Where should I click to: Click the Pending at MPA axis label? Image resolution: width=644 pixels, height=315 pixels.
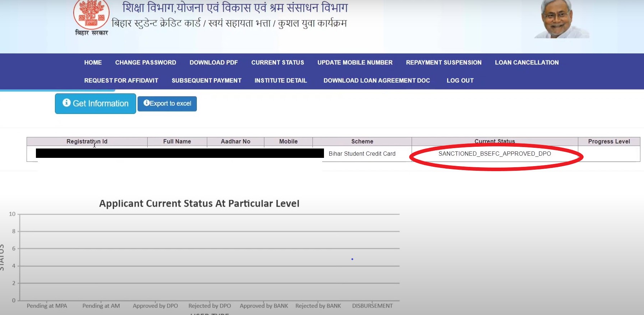47,306
